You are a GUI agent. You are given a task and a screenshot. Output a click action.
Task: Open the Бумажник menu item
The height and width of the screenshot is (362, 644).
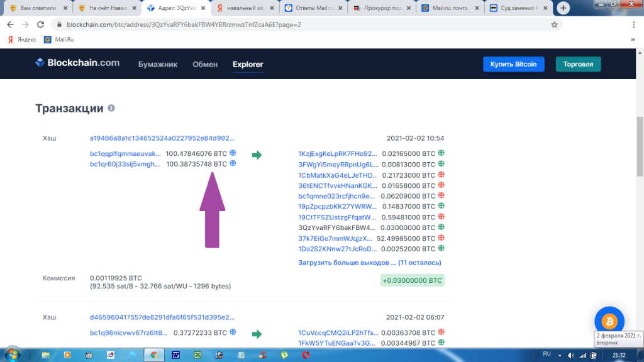click(158, 64)
